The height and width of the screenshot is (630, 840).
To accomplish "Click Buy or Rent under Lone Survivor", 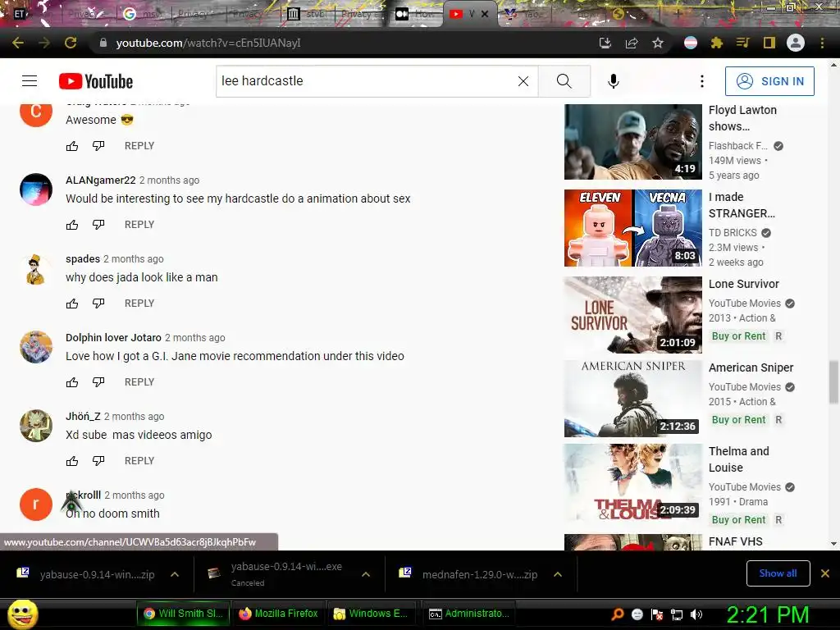I will (738, 336).
